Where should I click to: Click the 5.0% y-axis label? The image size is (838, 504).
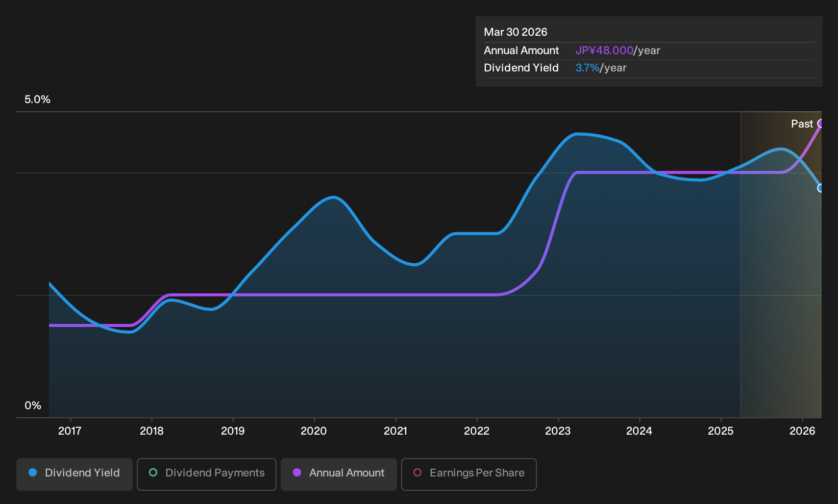[37, 99]
